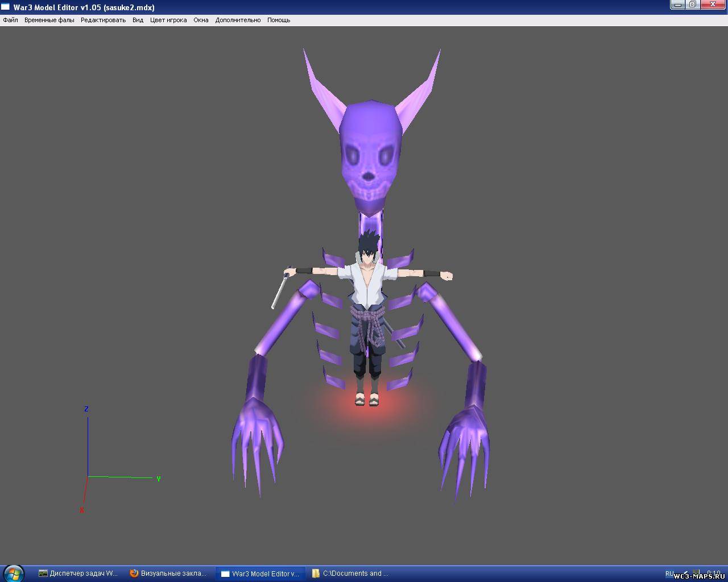Click the War3 Model Editor title bar icon
Image resolution: width=728 pixels, height=582 pixels.
(6, 7)
